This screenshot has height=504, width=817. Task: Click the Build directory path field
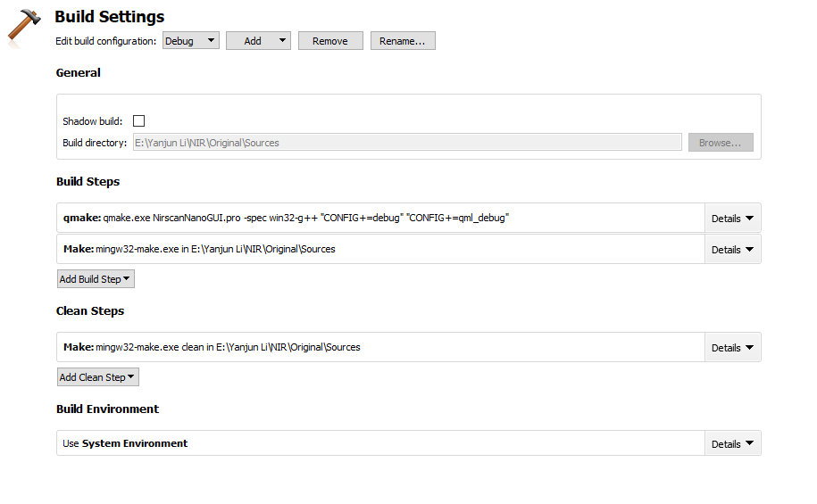pos(407,143)
